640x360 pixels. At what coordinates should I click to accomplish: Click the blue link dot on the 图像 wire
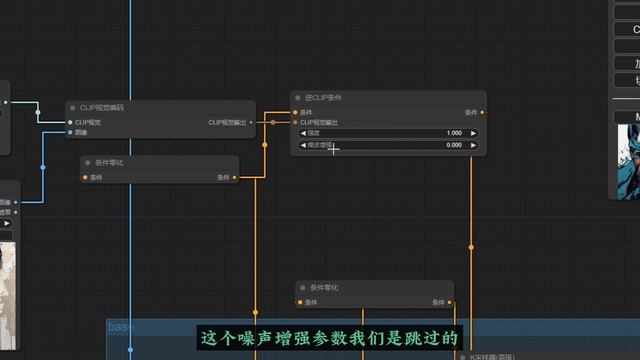tap(43, 167)
